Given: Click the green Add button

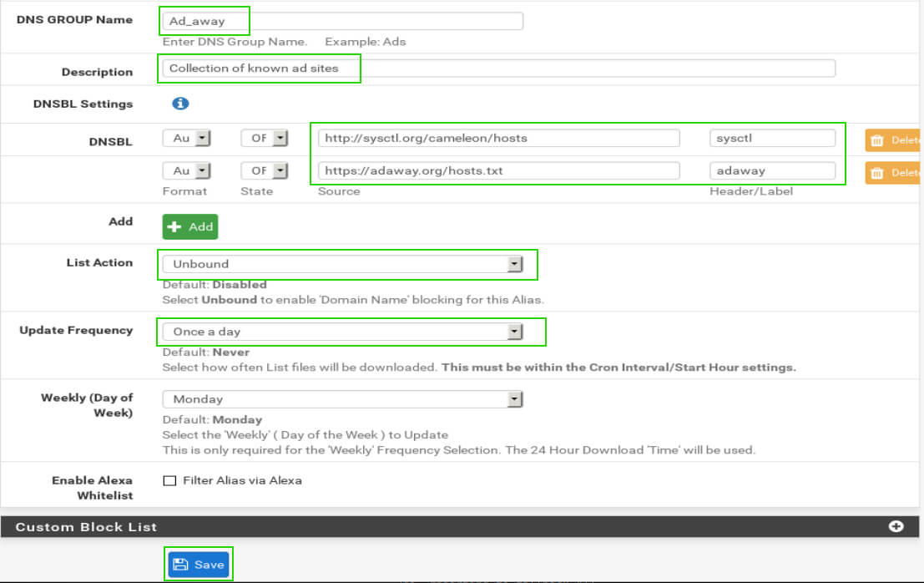Looking at the screenshot, I should (x=190, y=226).
